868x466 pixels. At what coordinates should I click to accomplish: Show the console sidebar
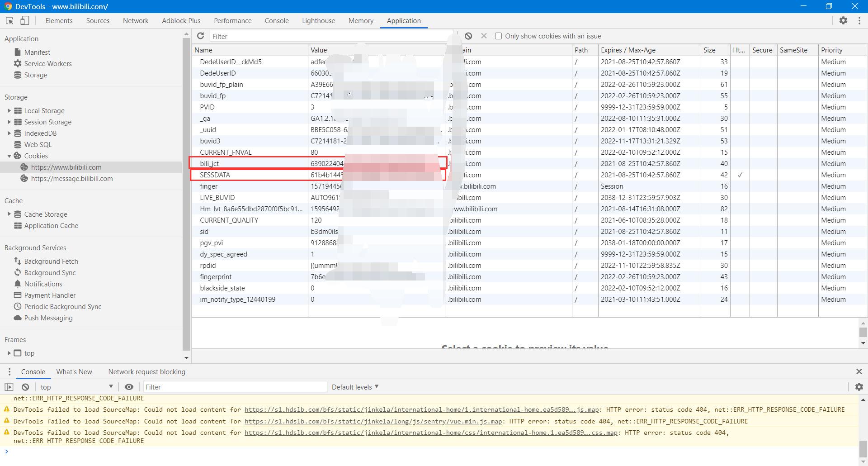point(9,387)
